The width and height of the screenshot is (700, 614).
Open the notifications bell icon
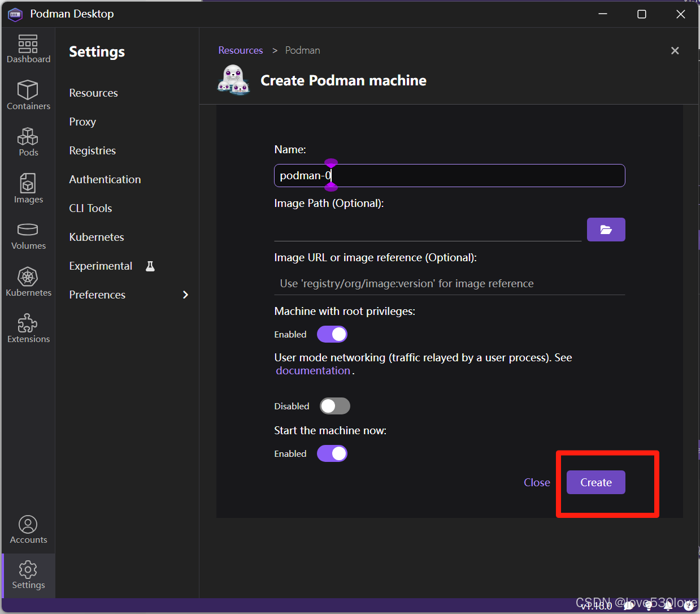(x=668, y=605)
